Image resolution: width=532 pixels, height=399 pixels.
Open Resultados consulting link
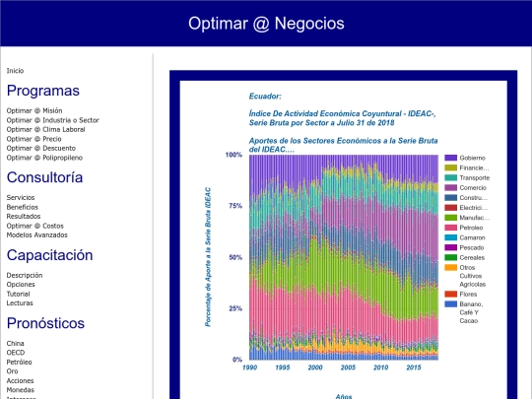coord(24,216)
